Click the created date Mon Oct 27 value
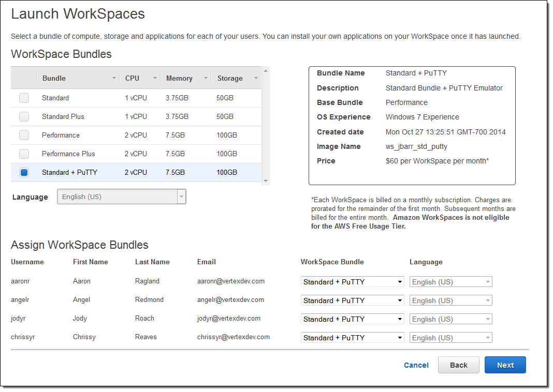 445,132
